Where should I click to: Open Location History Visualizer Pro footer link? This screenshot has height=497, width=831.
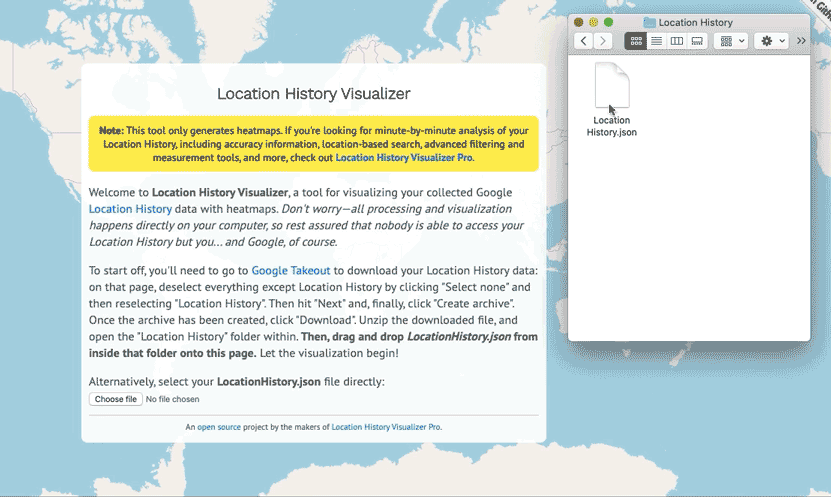point(385,427)
